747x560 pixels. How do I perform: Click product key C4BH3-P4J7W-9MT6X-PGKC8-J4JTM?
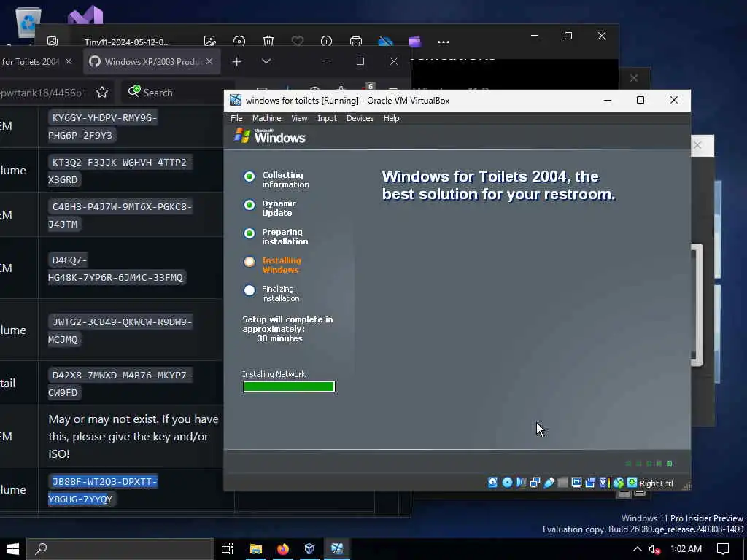120,215
